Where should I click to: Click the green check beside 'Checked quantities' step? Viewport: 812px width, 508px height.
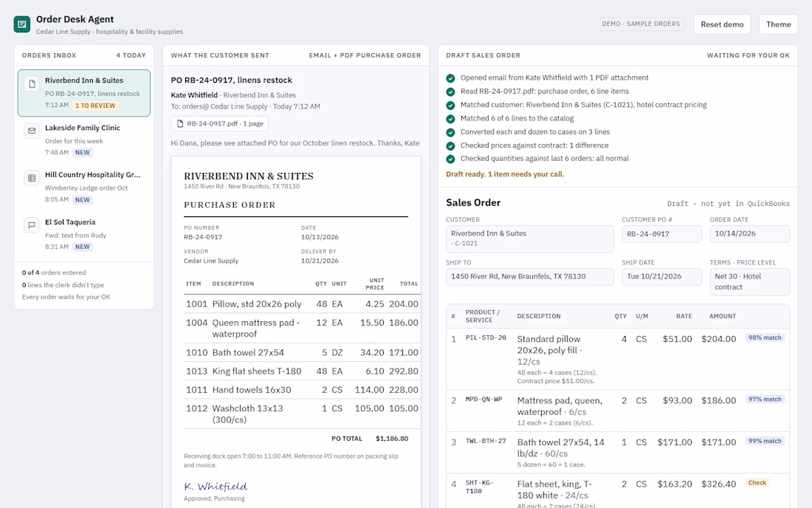pos(450,159)
